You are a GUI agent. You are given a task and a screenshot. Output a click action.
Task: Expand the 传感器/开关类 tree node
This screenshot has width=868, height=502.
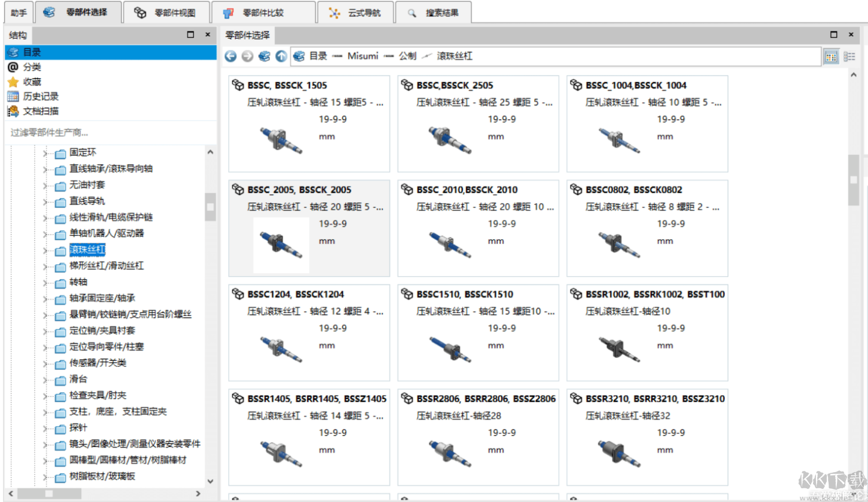[x=45, y=363]
